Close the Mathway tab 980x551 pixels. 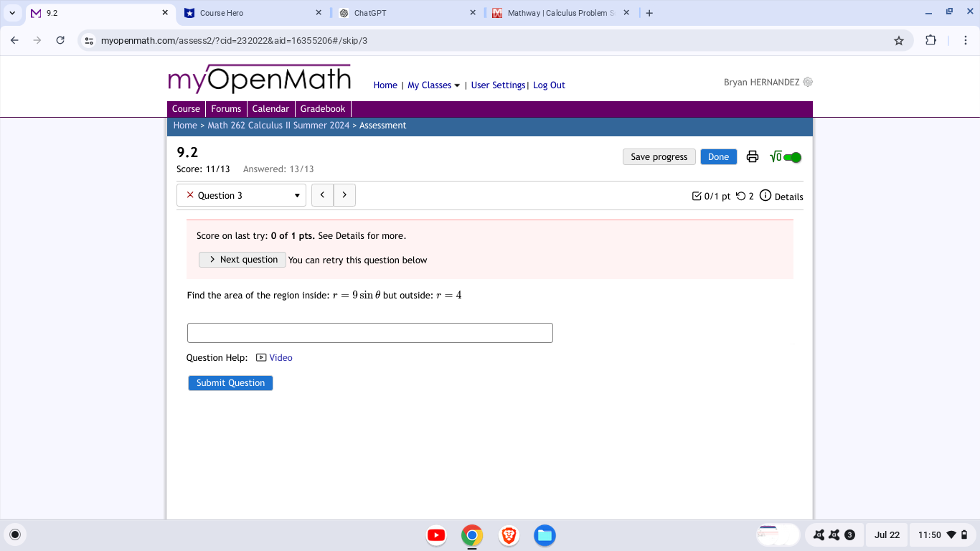click(626, 13)
